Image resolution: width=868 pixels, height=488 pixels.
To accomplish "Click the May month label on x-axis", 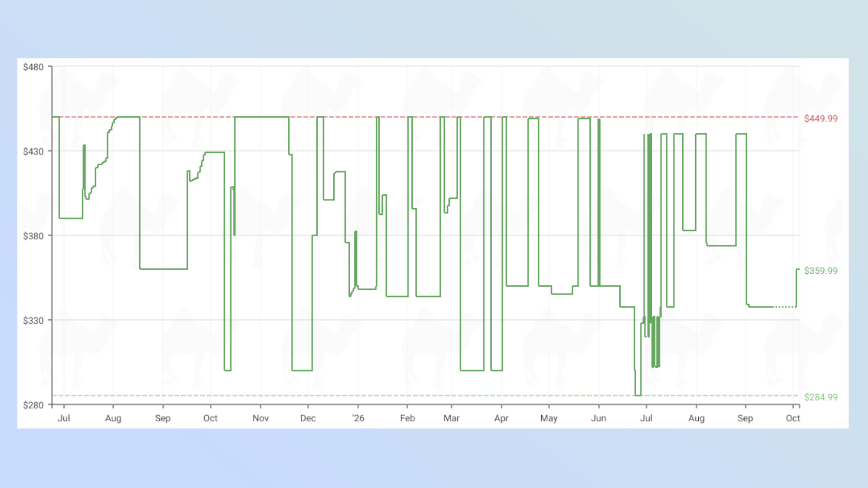I will (x=549, y=418).
